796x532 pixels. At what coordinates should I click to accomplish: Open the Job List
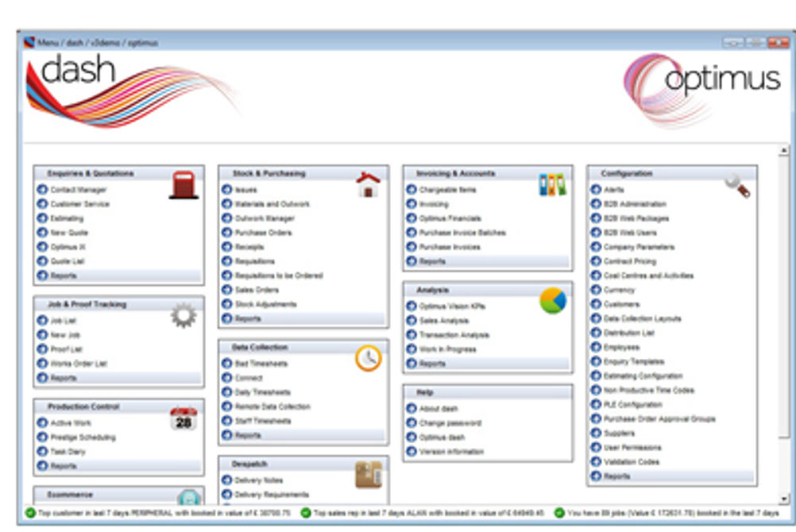tap(63, 321)
